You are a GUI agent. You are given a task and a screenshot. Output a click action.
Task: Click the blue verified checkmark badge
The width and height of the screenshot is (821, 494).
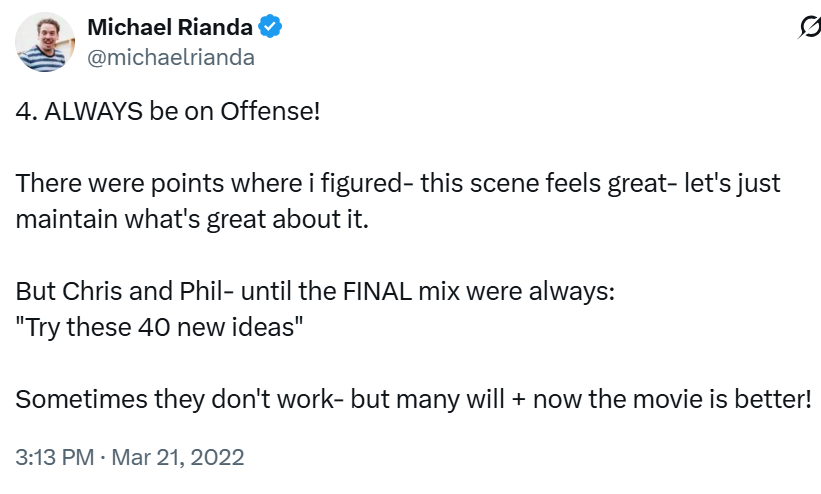click(270, 27)
